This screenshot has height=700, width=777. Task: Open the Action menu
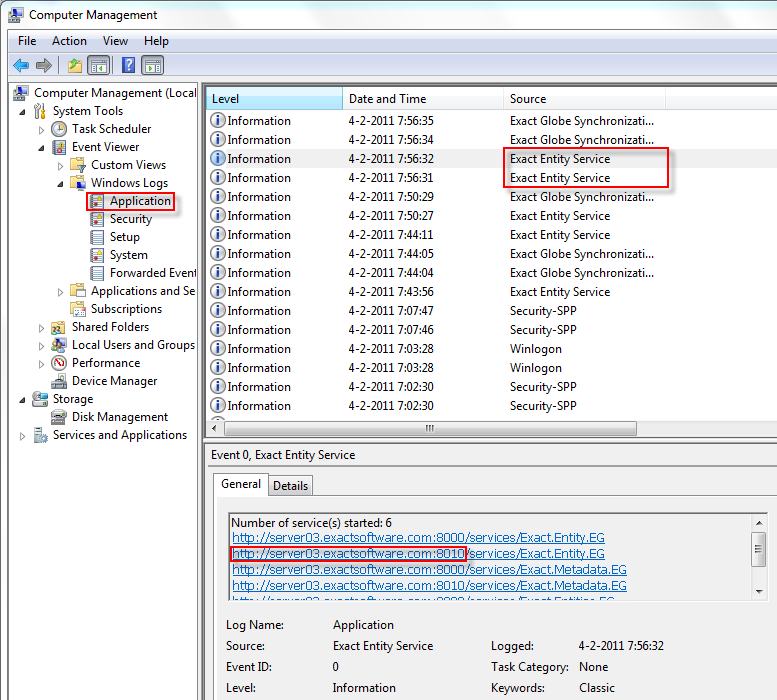(x=69, y=41)
